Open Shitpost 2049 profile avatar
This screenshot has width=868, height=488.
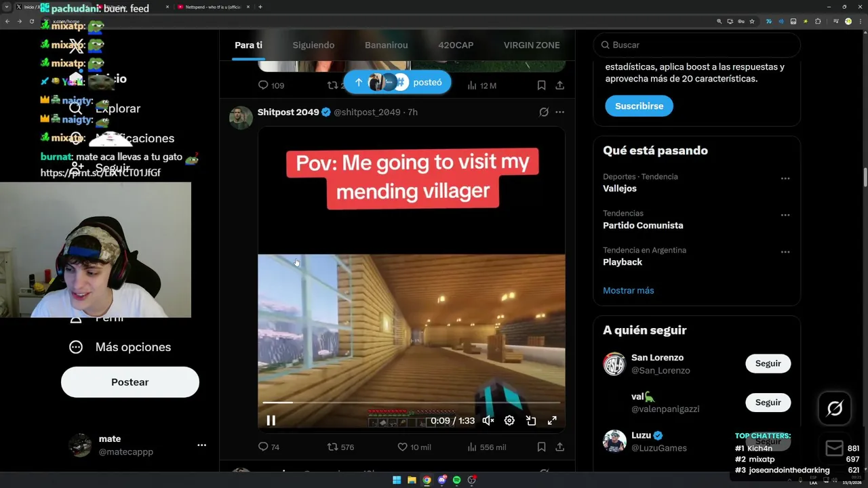click(241, 118)
